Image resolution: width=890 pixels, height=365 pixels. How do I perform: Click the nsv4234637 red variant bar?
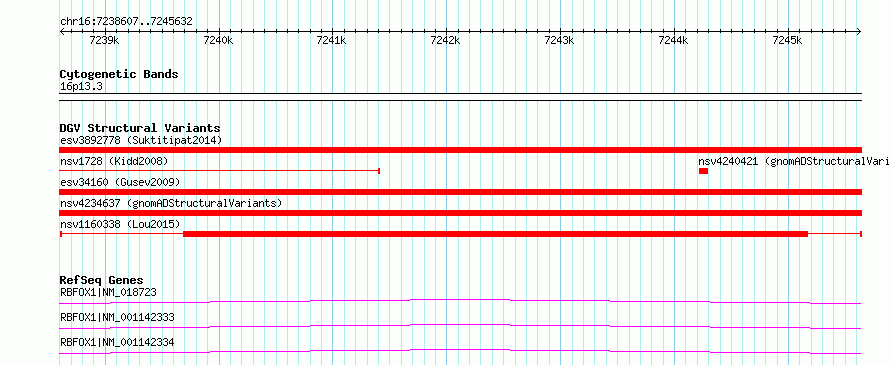(x=461, y=213)
